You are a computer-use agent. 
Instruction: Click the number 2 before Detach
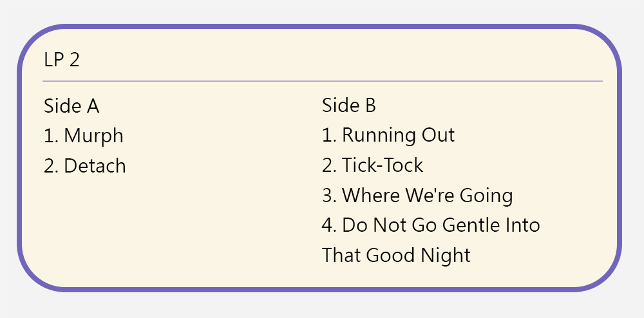point(50,166)
